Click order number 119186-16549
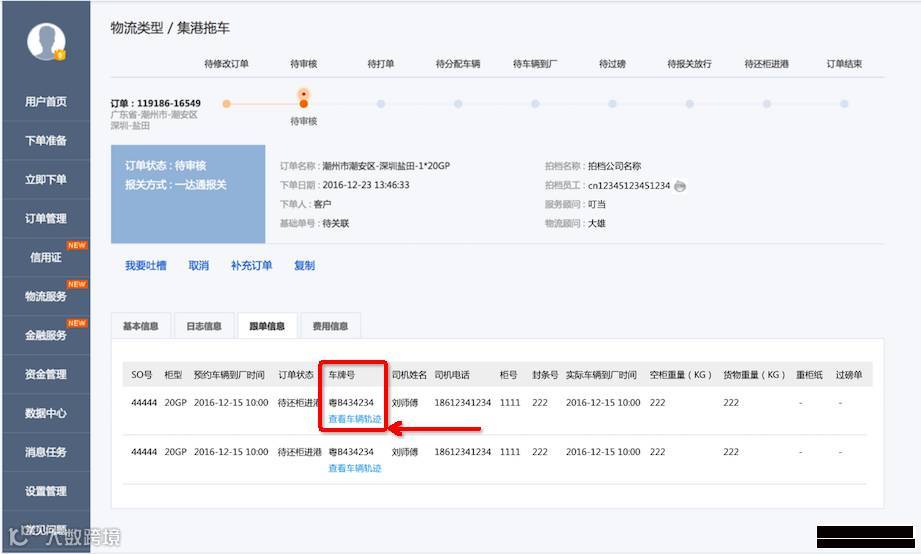 169,103
